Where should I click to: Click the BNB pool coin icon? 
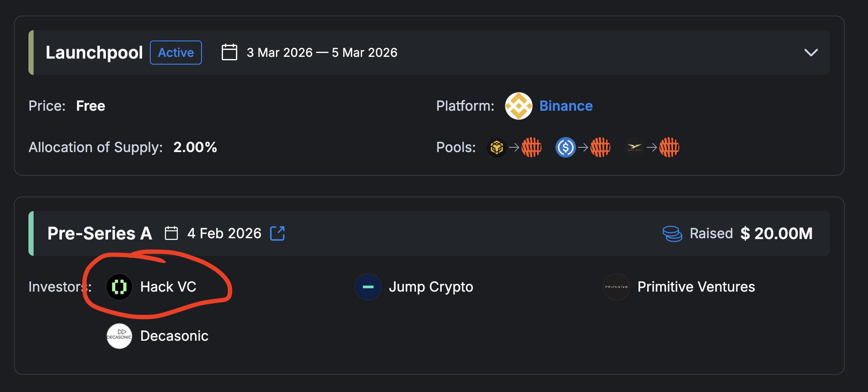click(496, 147)
